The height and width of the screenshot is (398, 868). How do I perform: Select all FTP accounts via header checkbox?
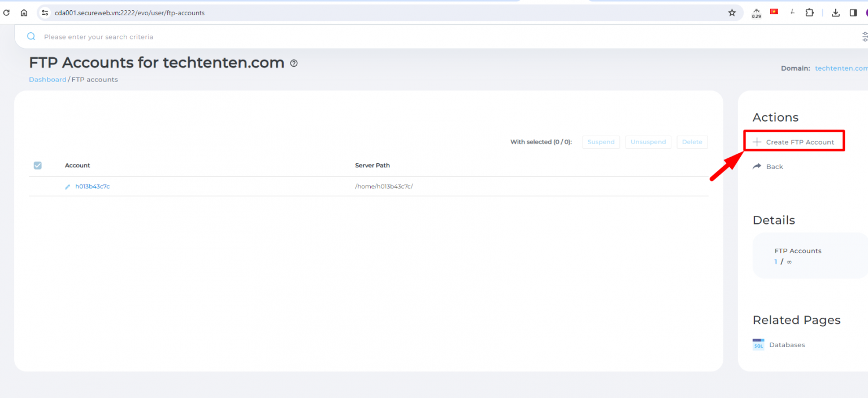pos(37,165)
